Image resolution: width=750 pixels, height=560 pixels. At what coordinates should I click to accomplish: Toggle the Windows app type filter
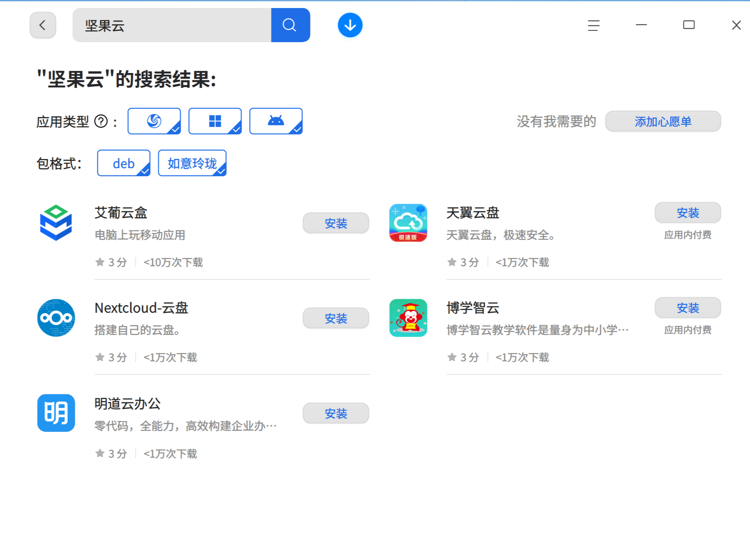point(215,121)
